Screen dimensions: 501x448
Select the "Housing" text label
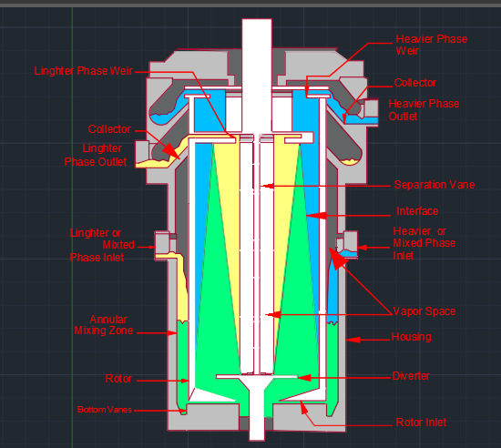[411, 337]
